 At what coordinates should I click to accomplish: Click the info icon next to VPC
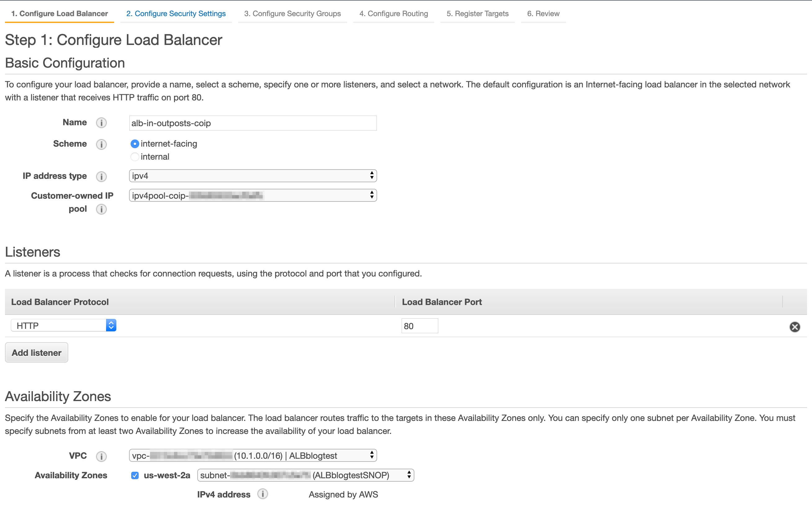pyautogui.click(x=101, y=456)
